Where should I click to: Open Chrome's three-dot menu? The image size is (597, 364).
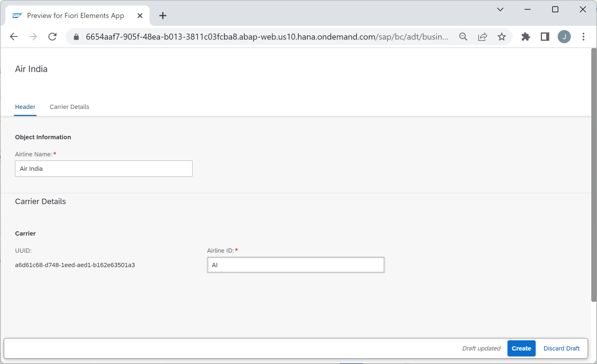[x=583, y=36]
